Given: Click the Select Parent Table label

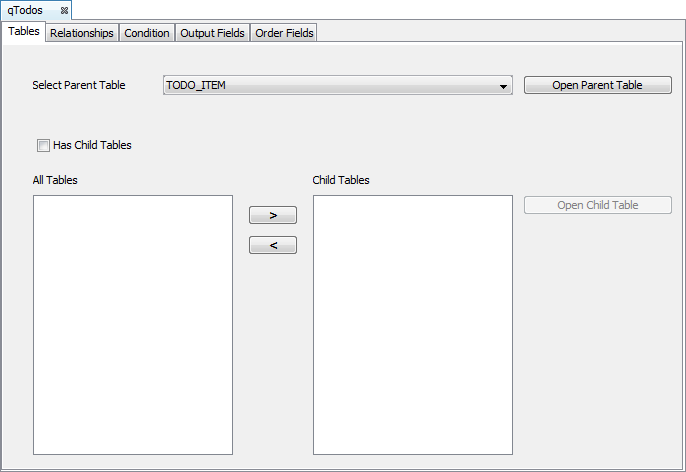Looking at the screenshot, I should [79, 86].
